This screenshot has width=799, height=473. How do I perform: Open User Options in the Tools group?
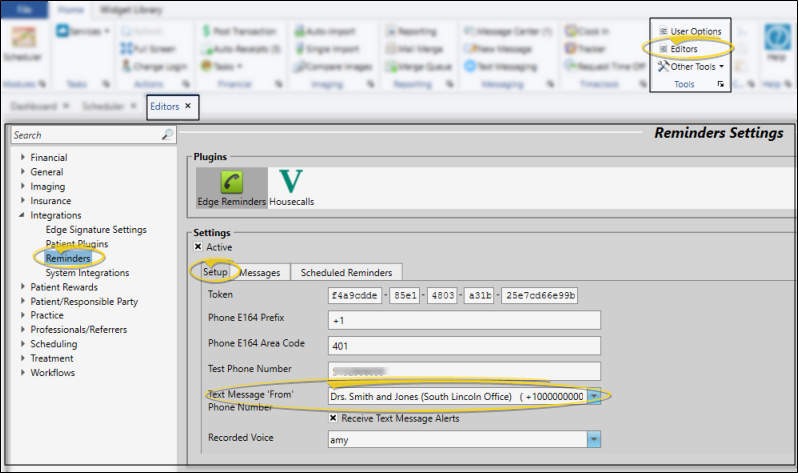coord(689,32)
